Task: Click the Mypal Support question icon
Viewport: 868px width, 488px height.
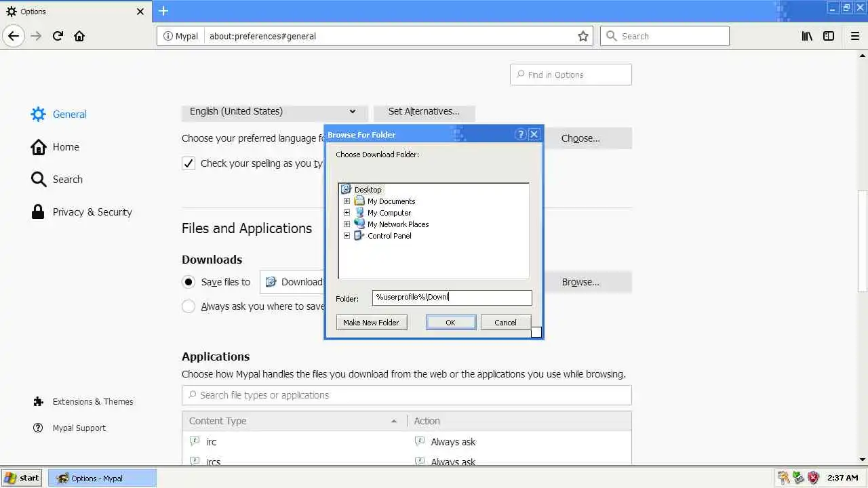Action: 38,428
